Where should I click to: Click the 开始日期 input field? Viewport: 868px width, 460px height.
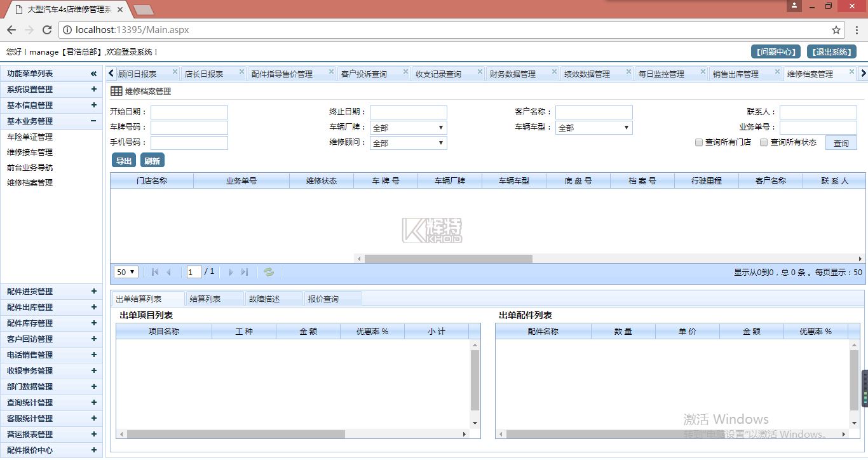point(189,112)
